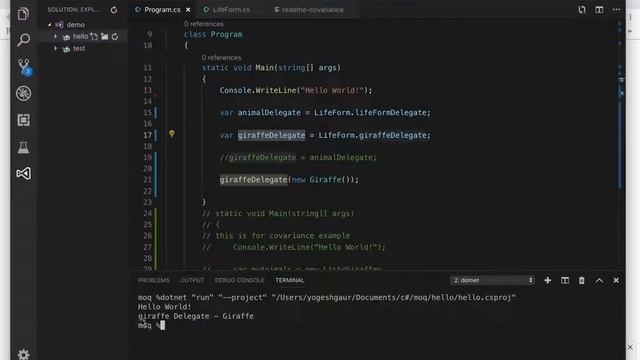Click animalDelegate on line 15

coord(269,113)
